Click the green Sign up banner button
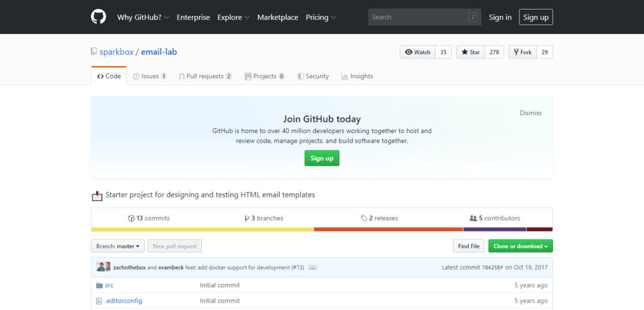Viewport: 644px width, 310px height. (x=321, y=158)
